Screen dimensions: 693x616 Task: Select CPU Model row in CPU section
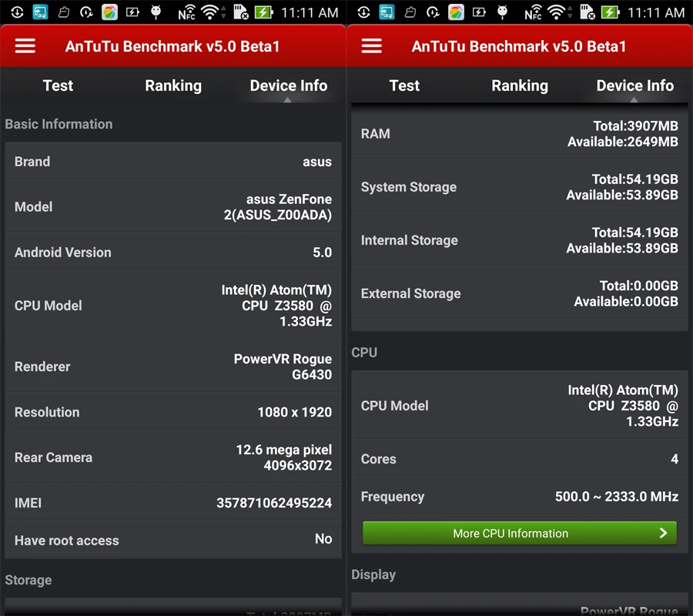coord(520,405)
